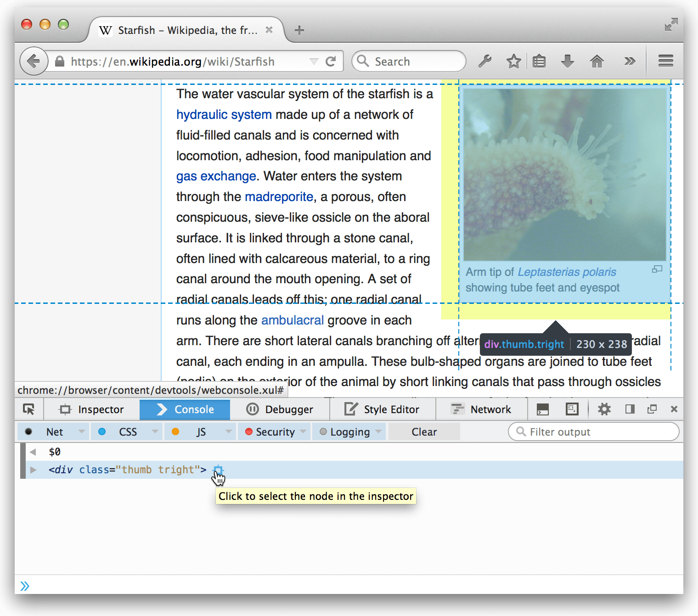
Task: Toggle the split console icon
Action: 543,409
